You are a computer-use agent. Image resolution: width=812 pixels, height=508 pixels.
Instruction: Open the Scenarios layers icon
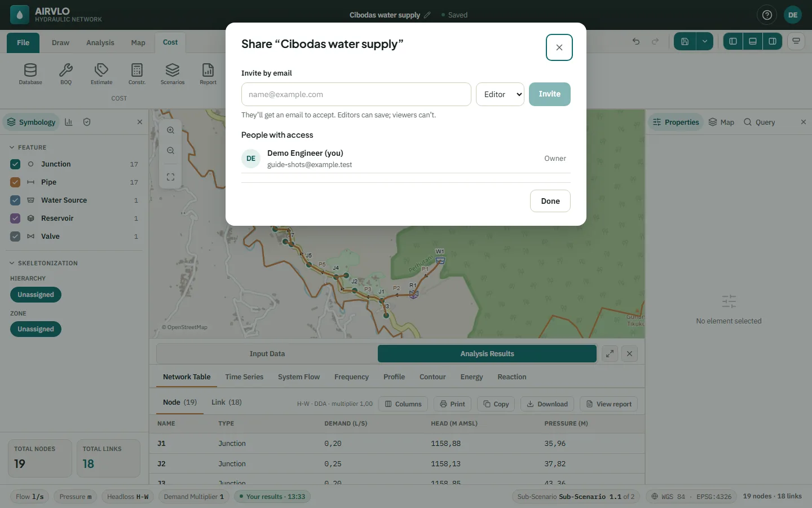173,74
